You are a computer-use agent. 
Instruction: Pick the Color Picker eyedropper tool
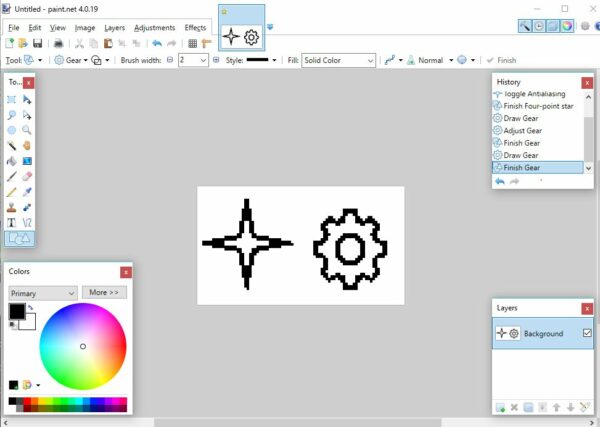click(x=27, y=191)
